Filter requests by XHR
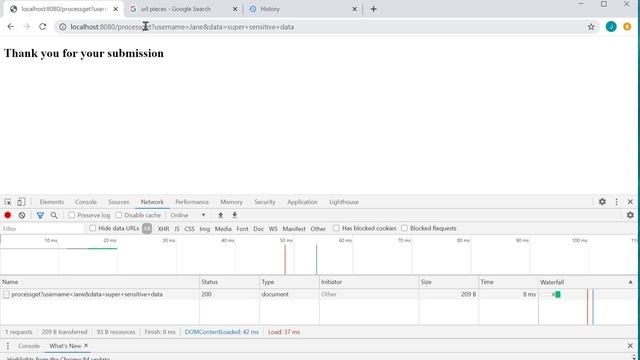Image resolution: width=640 pixels, height=360 pixels. 163,229
